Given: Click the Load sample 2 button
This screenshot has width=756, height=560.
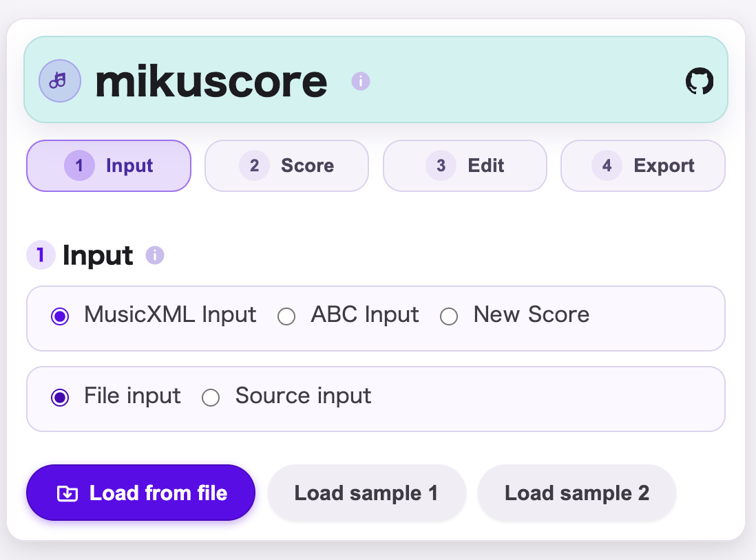Looking at the screenshot, I should pos(577,493).
